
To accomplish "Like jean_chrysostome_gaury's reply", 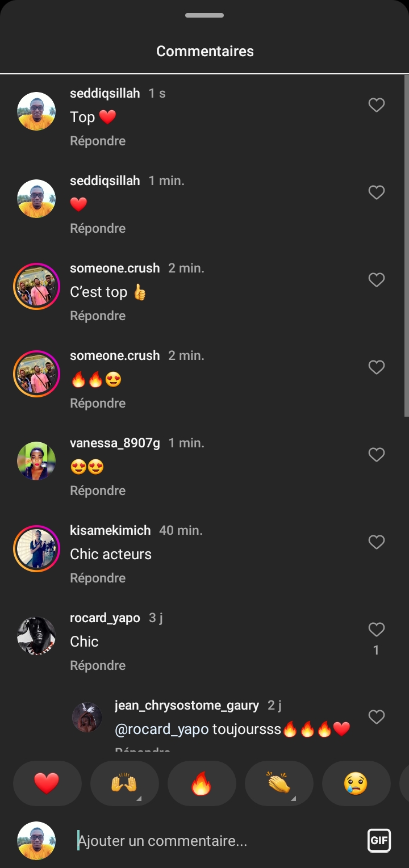I will tap(377, 717).
